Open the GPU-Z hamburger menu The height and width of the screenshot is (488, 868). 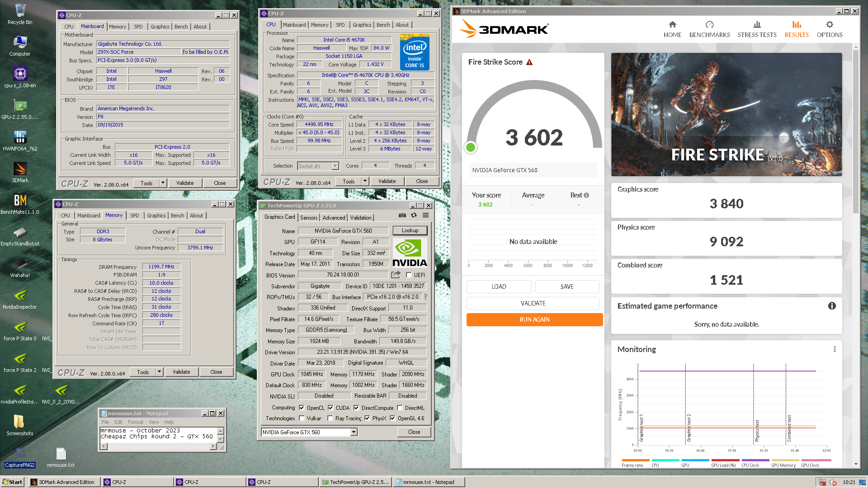[425, 216]
